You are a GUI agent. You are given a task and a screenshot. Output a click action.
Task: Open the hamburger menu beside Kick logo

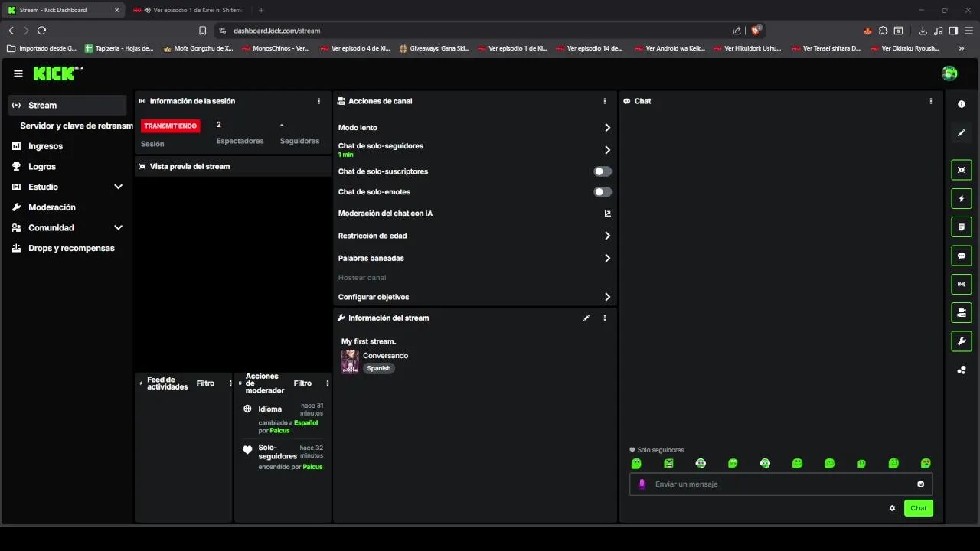(x=18, y=73)
